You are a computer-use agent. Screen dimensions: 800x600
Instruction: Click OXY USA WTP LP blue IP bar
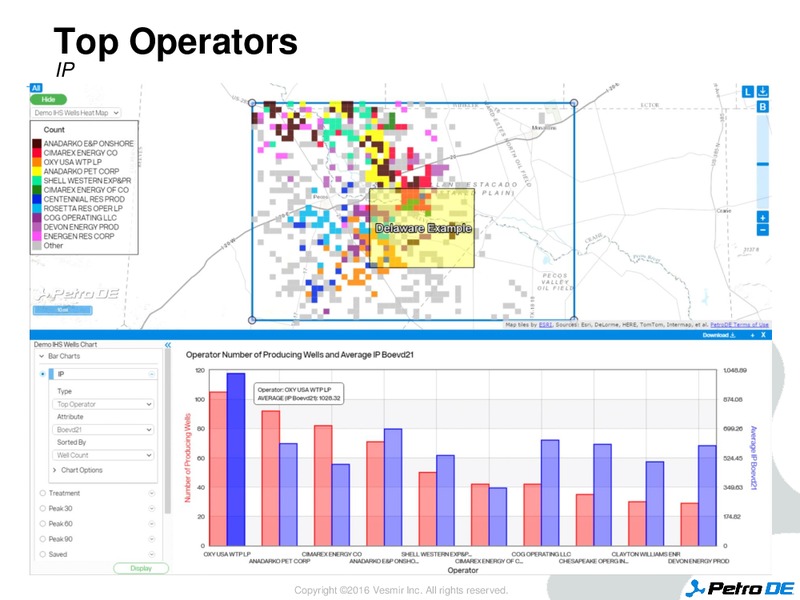[x=236, y=459]
